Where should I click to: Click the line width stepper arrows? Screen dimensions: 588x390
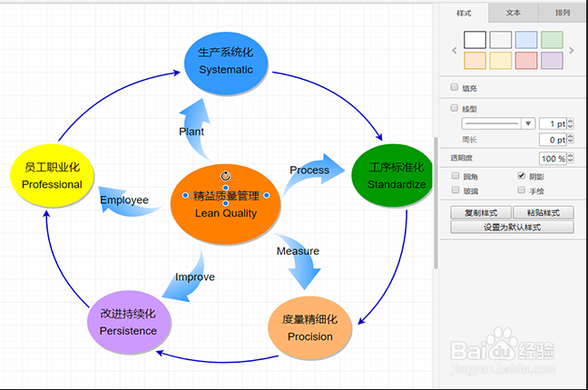(x=571, y=123)
